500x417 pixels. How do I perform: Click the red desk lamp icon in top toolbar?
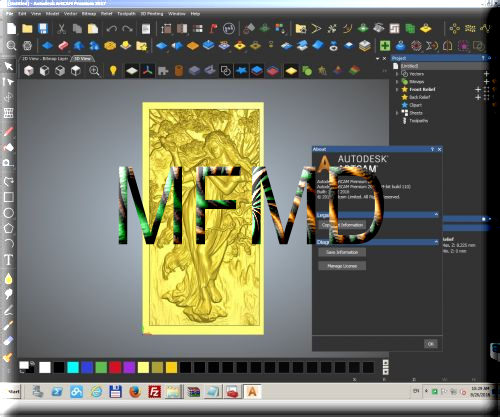coord(213,29)
